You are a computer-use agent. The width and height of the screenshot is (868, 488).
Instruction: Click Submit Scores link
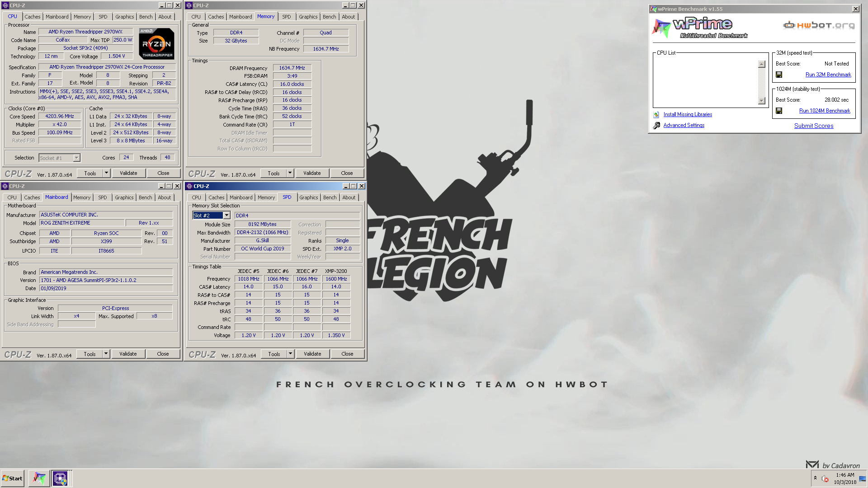click(x=814, y=126)
